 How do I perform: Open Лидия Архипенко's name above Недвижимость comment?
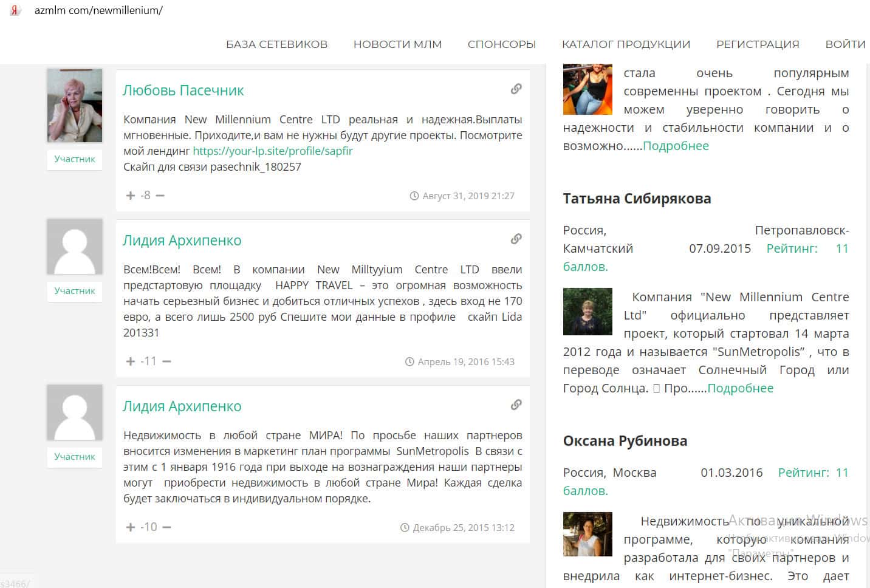click(182, 406)
